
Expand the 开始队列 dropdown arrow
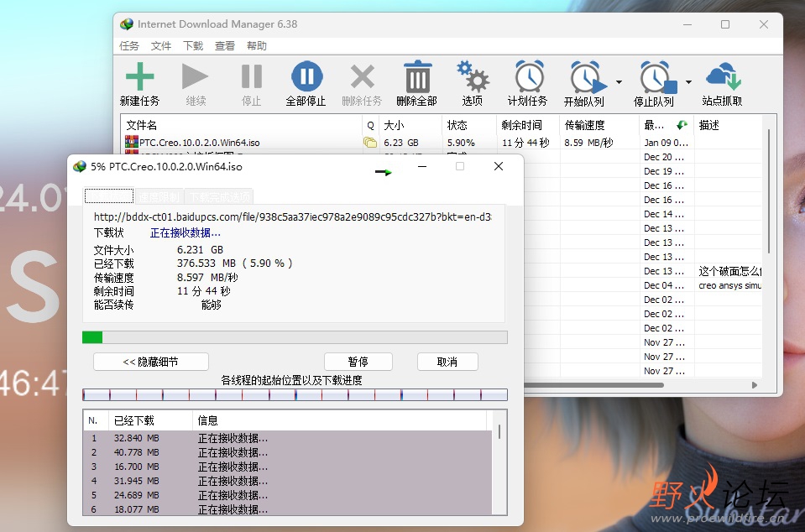coord(619,82)
